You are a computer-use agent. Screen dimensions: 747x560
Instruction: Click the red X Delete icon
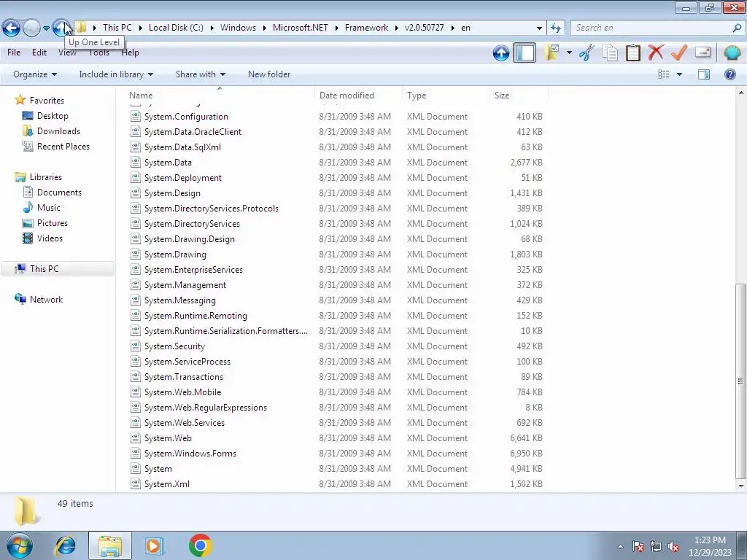click(656, 52)
